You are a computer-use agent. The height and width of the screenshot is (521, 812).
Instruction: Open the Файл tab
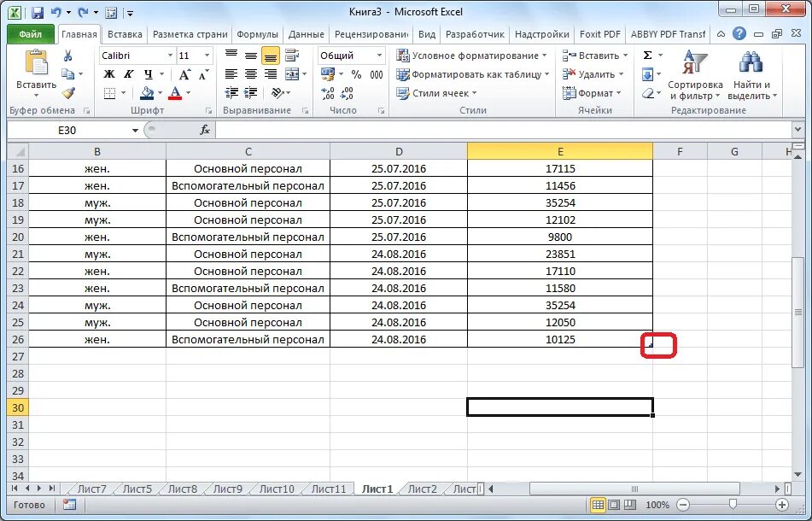(x=31, y=34)
